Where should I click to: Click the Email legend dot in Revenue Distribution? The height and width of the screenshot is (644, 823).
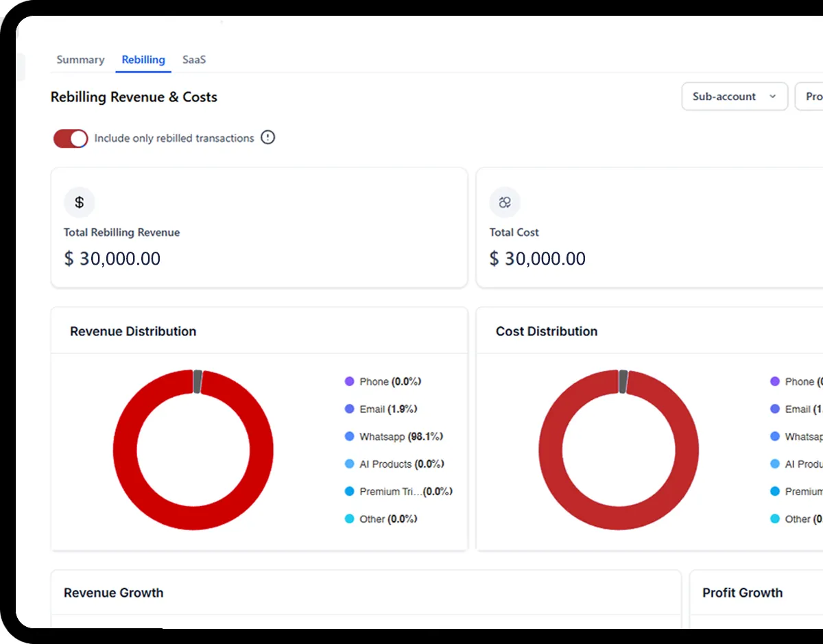[350, 409]
